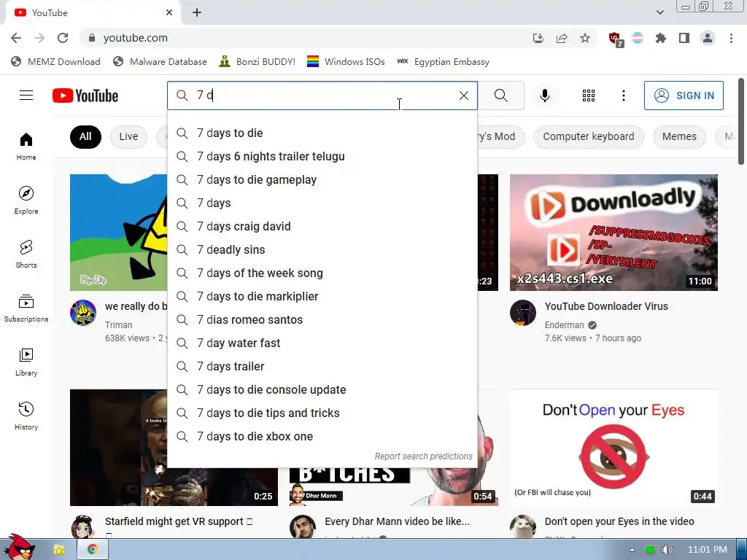The width and height of the screenshot is (747, 560).
Task: Click the YouTube logo
Action: click(x=85, y=96)
